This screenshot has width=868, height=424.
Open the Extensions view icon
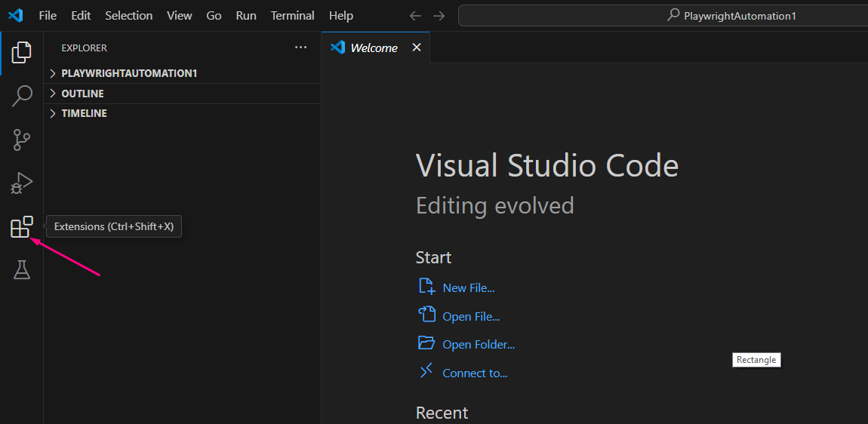(x=22, y=227)
